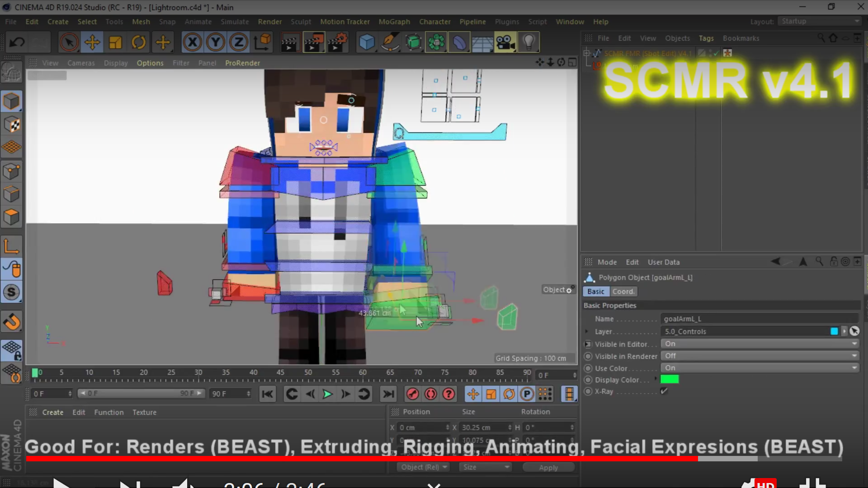Enable Make Editable in left toolbar
868x488 pixels.
point(12,73)
